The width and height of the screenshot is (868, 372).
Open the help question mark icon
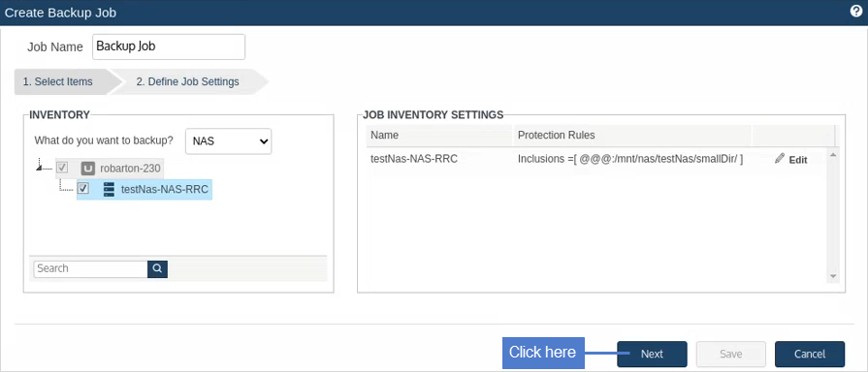(855, 13)
